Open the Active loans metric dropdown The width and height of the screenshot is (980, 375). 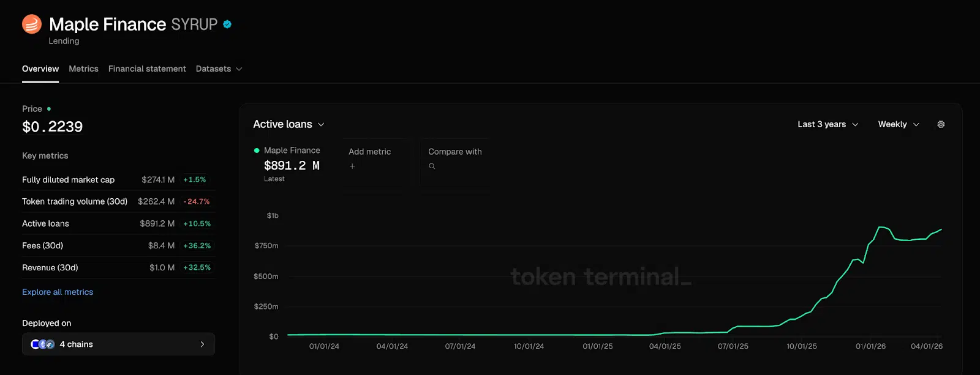[x=288, y=124]
